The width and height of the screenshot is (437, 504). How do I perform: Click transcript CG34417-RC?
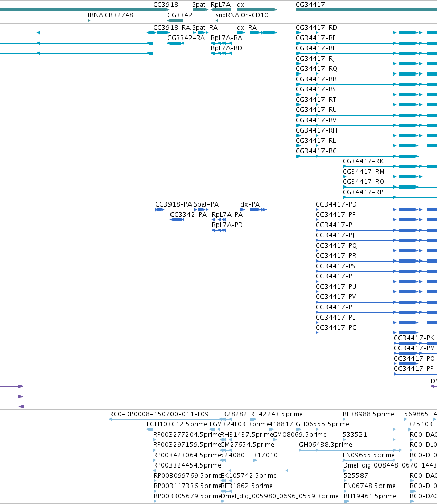[x=316, y=151]
